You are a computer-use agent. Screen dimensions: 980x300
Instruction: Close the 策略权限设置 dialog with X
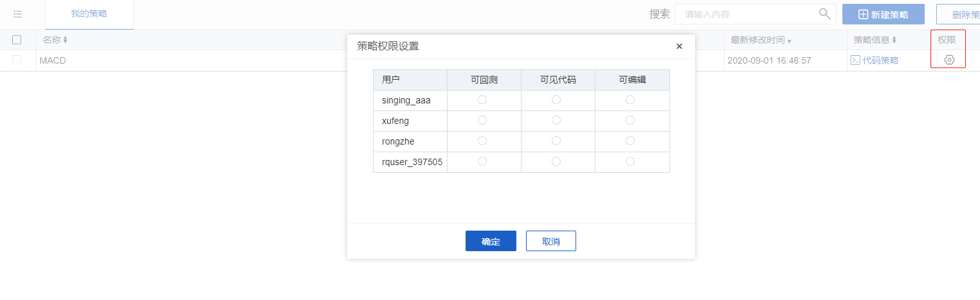(679, 46)
